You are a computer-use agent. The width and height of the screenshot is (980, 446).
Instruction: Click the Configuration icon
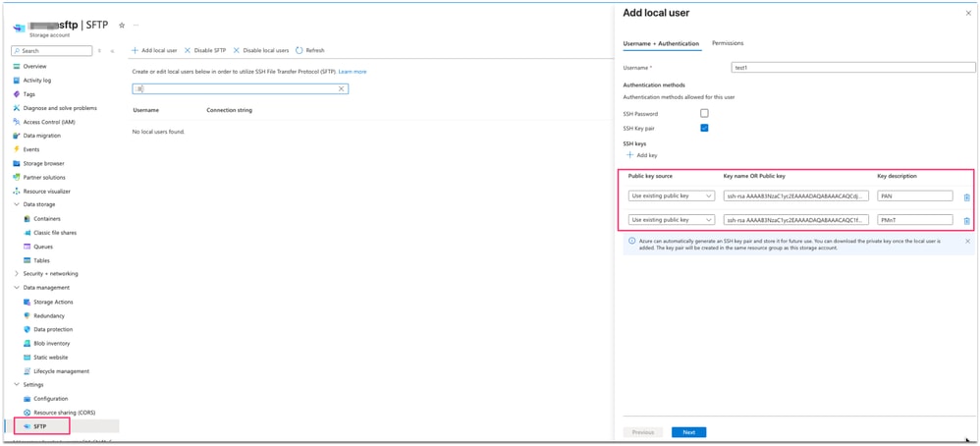click(x=27, y=399)
